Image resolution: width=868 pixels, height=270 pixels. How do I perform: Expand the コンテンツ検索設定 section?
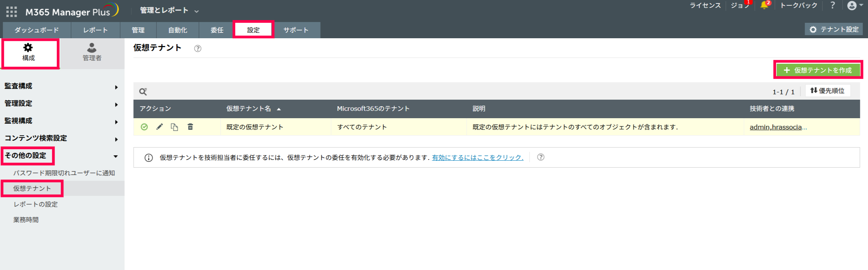[62, 138]
